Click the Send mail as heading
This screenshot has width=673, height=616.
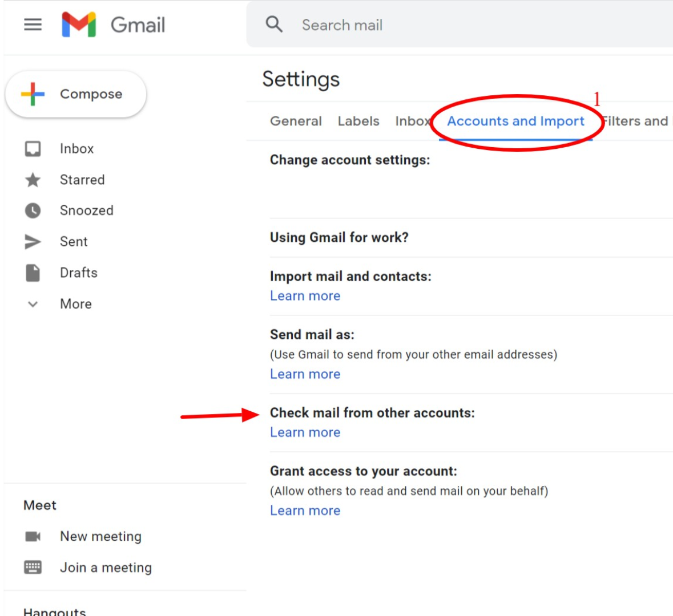pos(312,335)
